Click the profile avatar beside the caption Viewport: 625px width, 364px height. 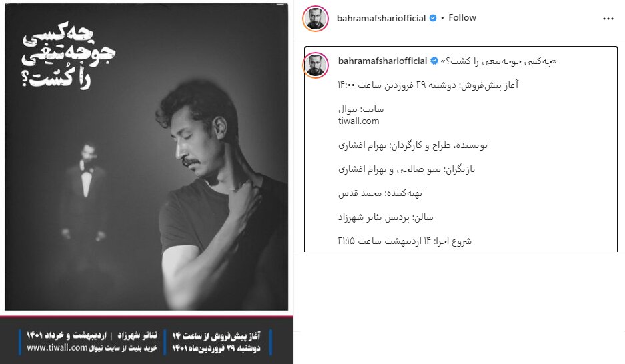click(316, 65)
